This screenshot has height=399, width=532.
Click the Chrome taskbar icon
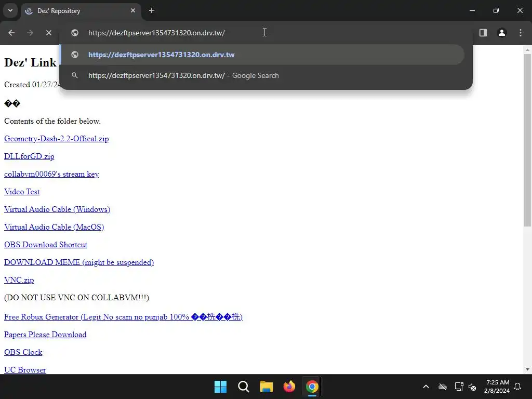[312, 387]
